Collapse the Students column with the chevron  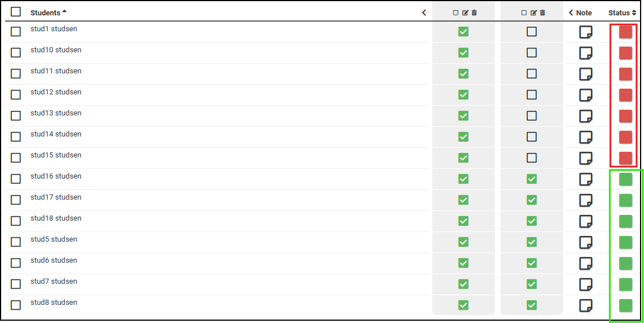(x=424, y=13)
